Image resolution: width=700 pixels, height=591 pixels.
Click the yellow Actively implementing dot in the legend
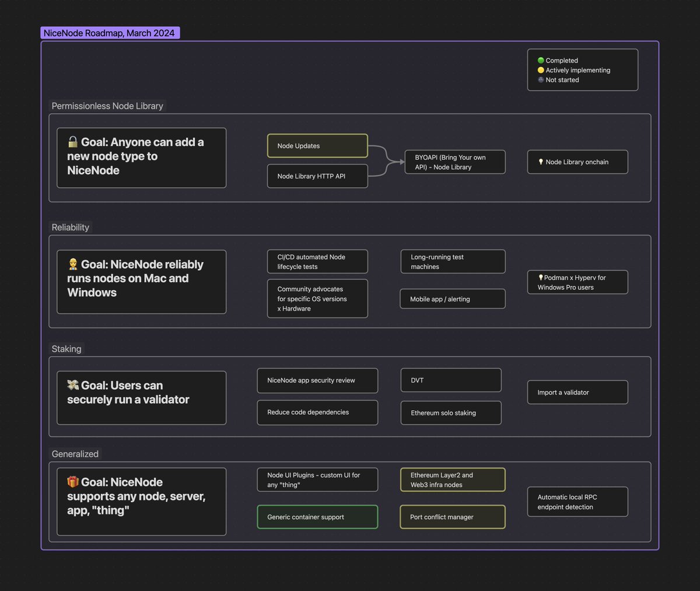point(541,70)
